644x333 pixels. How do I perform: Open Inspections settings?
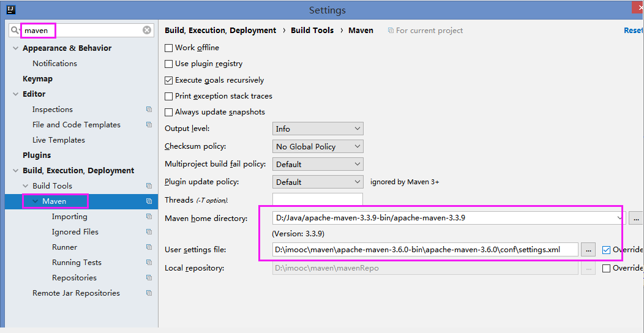(x=53, y=110)
